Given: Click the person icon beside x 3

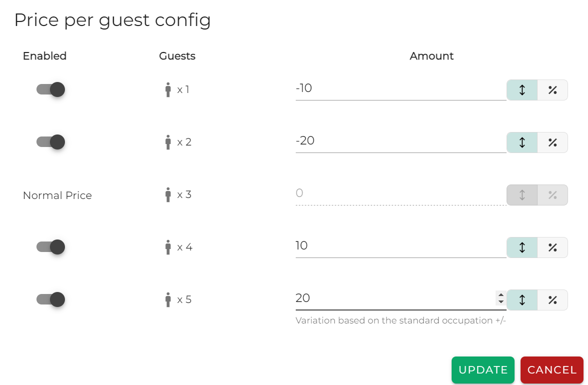Looking at the screenshot, I should tap(168, 195).
